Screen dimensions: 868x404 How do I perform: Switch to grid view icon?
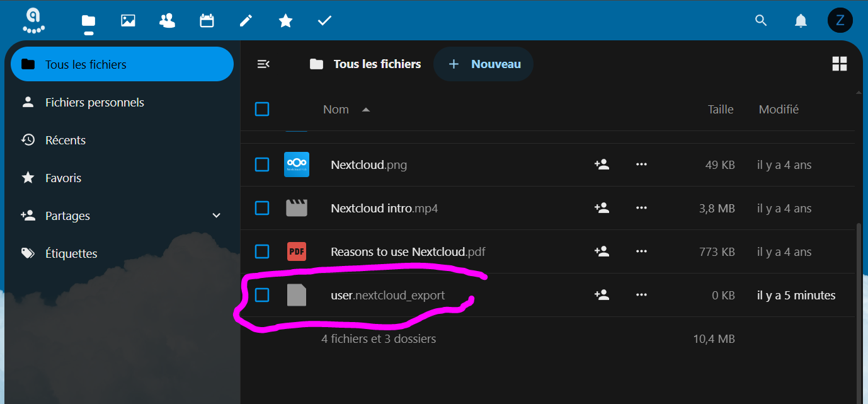coord(839,64)
